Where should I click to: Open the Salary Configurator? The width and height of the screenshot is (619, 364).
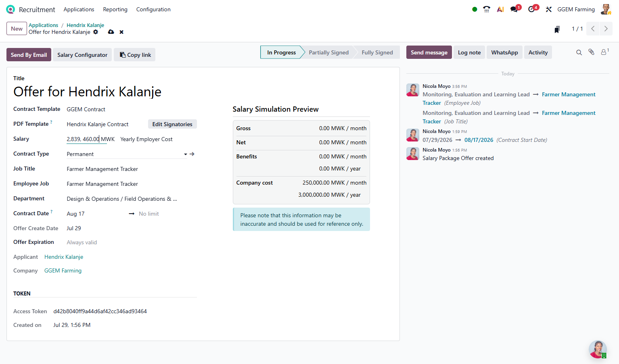(82, 55)
